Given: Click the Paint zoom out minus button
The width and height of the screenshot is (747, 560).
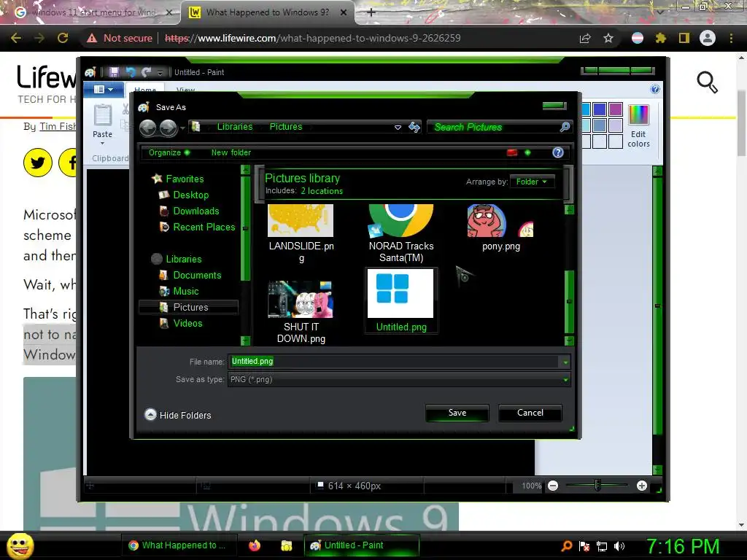Looking at the screenshot, I should [553, 486].
